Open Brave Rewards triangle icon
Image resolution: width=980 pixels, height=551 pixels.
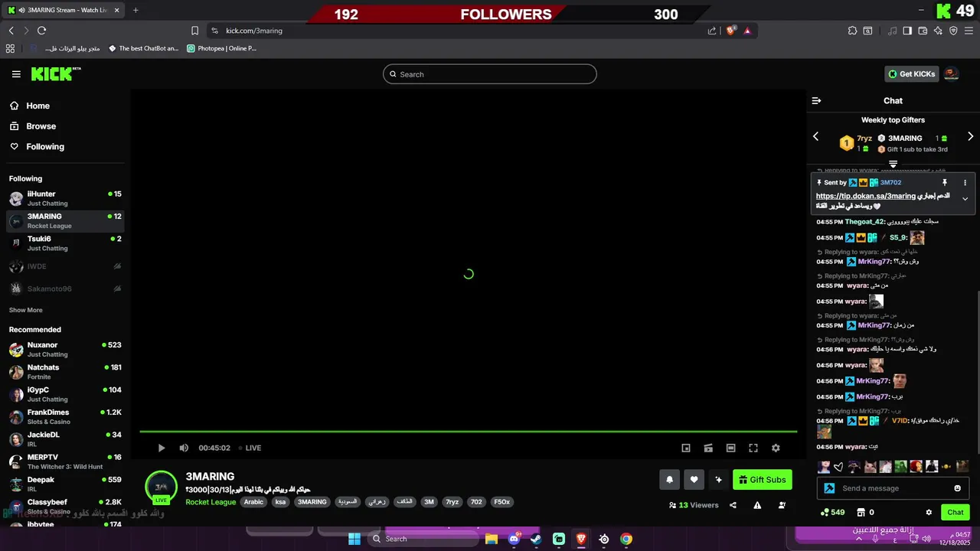click(747, 31)
